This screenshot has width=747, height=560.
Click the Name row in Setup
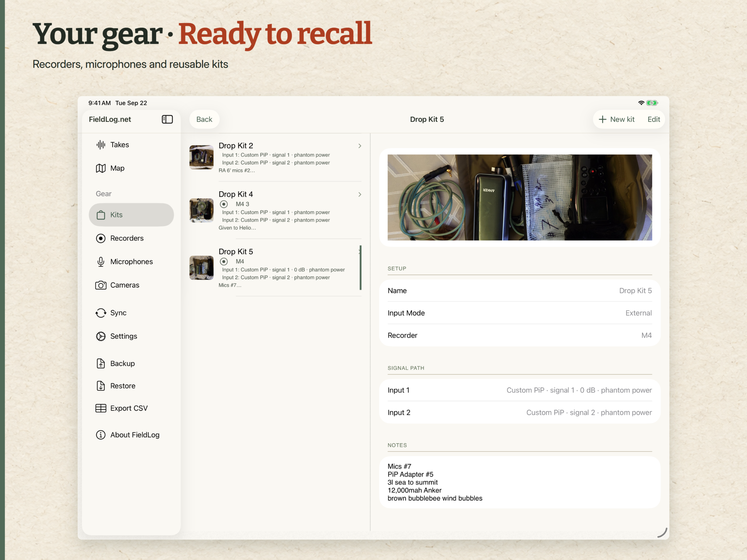pos(519,290)
